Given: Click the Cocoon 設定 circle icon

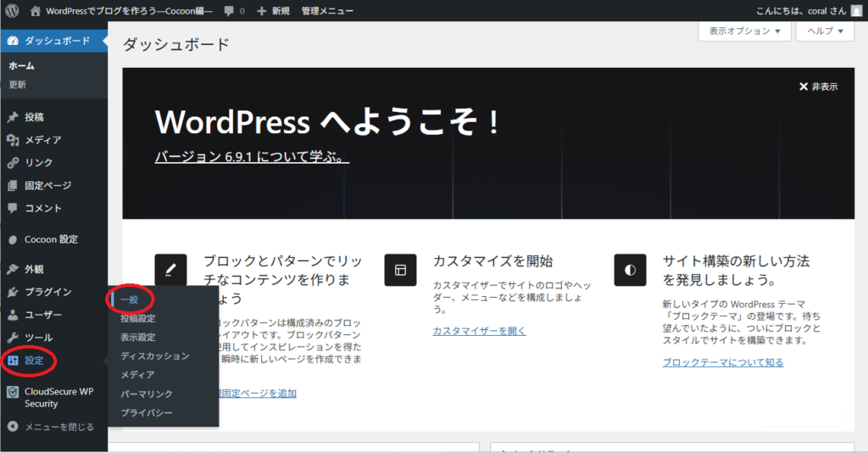Looking at the screenshot, I should point(13,240).
